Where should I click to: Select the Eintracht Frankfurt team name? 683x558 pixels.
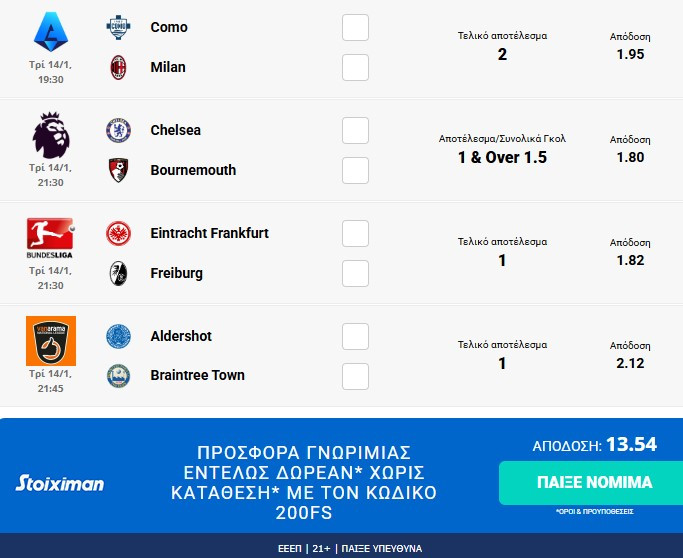[x=209, y=233]
